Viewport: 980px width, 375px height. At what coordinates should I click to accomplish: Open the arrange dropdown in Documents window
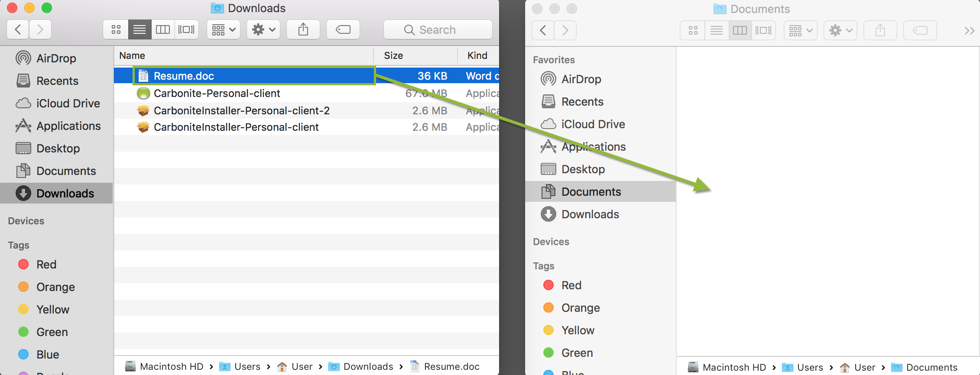coord(801,30)
